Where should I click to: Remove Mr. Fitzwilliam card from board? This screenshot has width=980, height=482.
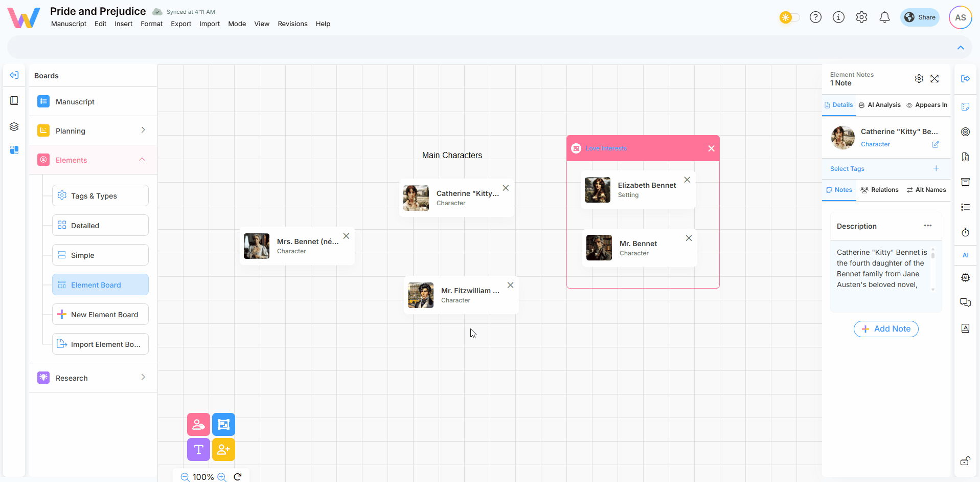510,285
